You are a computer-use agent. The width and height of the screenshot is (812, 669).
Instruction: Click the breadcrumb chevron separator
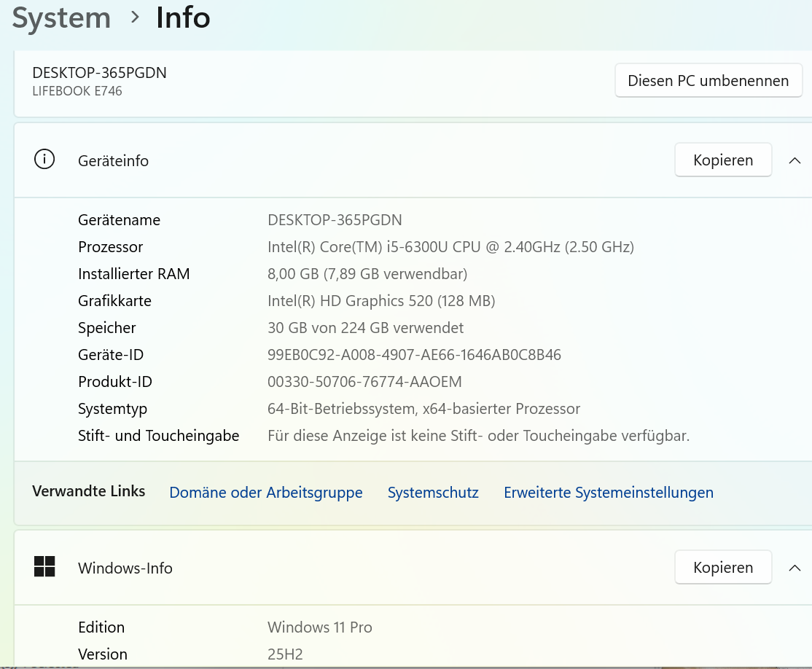[135, 17]
